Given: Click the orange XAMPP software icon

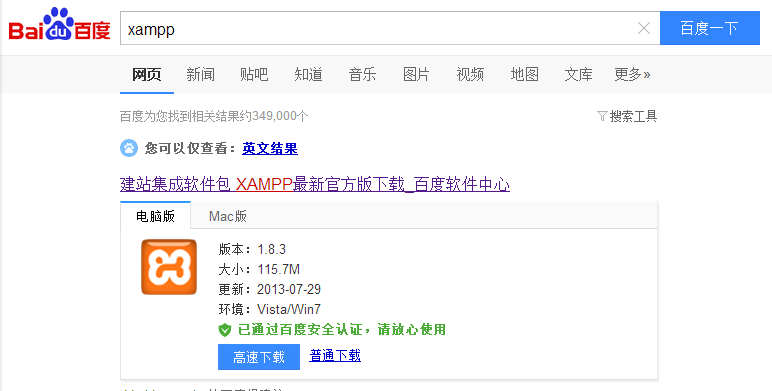Looking at the screenshot, I should [169, 267].
